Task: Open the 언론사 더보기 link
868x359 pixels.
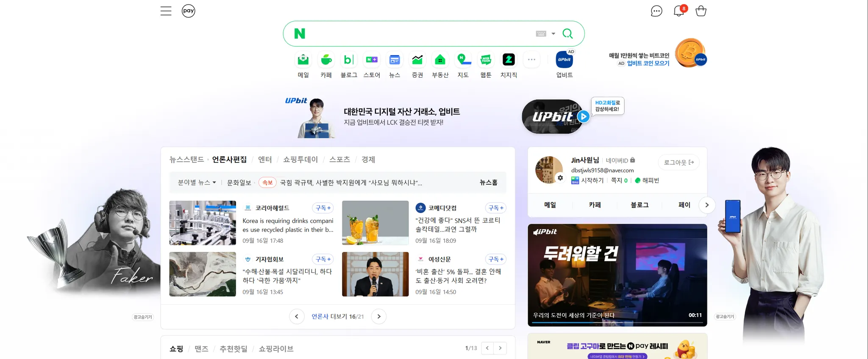Action: 338,317
